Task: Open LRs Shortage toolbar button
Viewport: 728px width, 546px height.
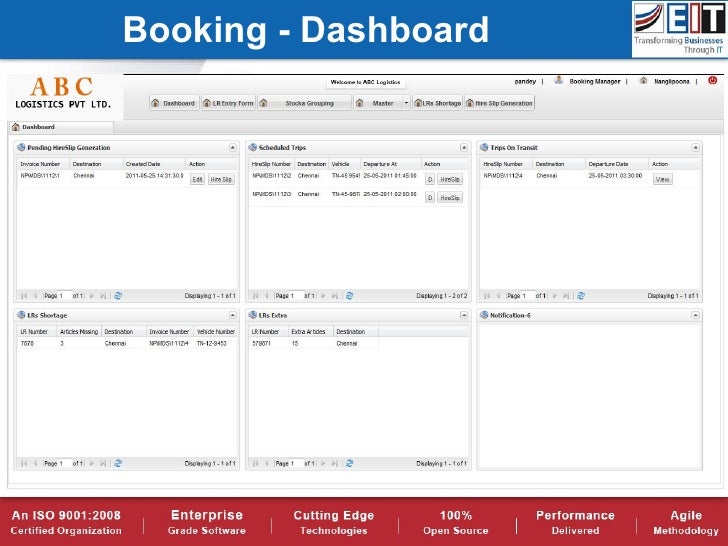Action: click(x=437, y=103)
